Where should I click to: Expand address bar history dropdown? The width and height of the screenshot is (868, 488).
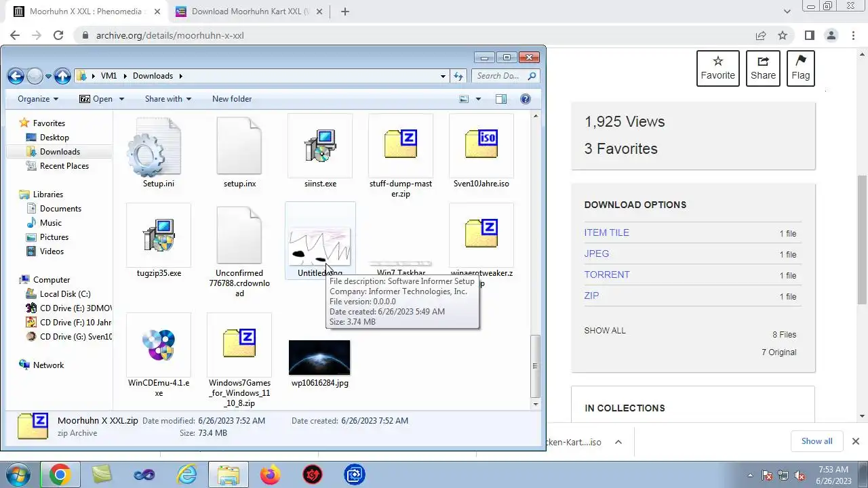tap(443, 76)
